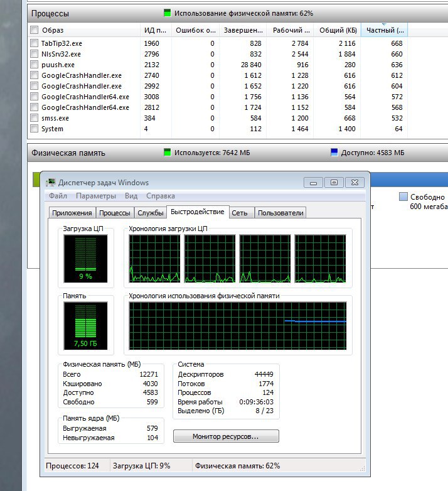The width and height of the screenshot is (448, 491).
Task: Switch to the Пользователи tab
Action: 280,213
